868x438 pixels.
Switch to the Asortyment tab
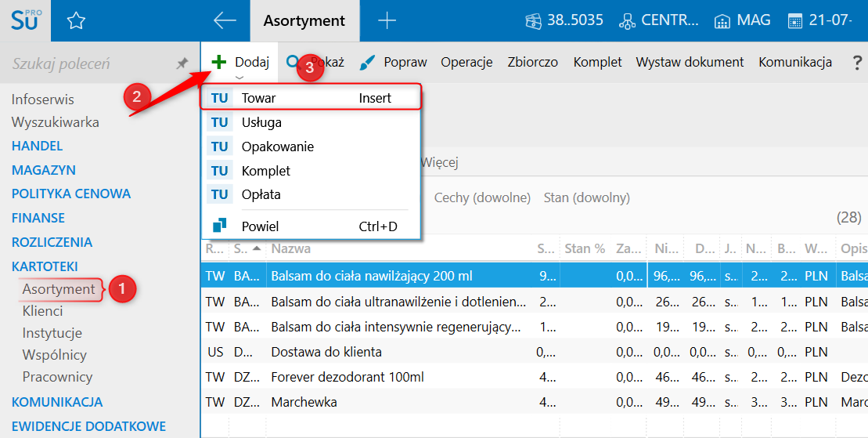pos(304,21)
